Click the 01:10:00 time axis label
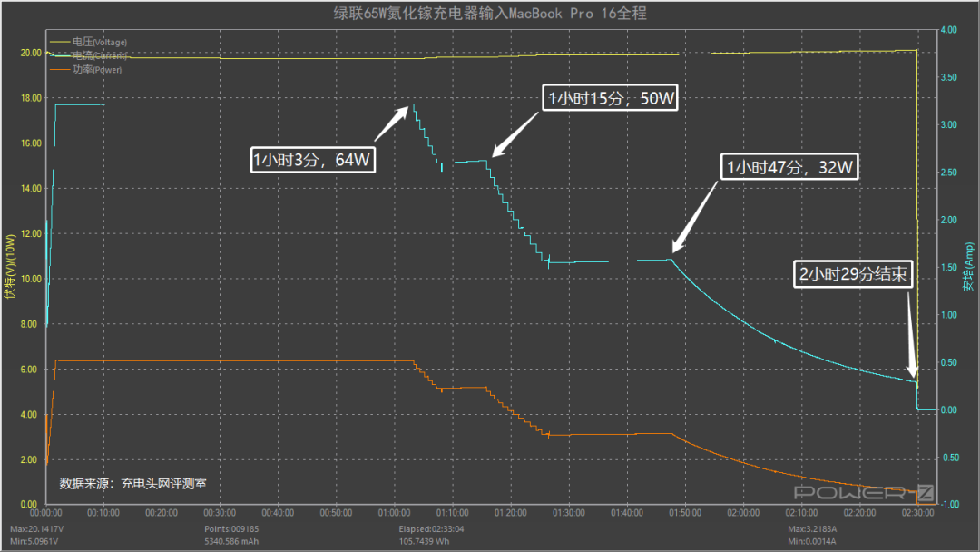 453,513
